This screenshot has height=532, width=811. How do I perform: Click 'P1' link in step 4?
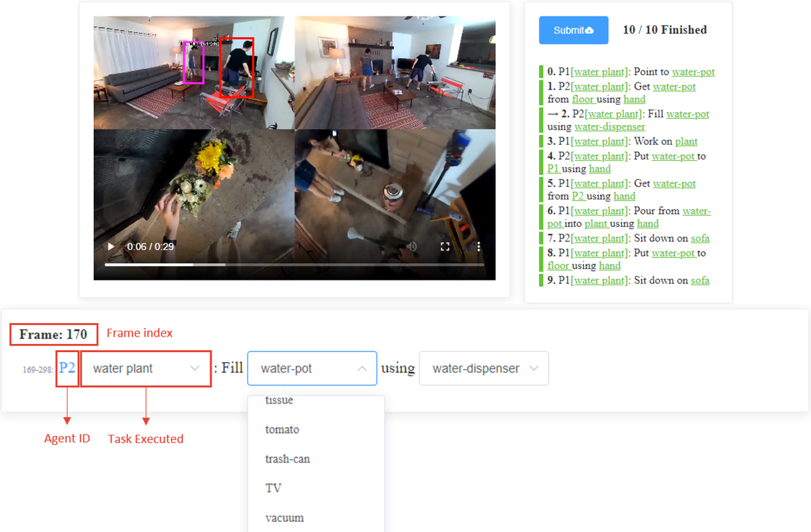554,168
